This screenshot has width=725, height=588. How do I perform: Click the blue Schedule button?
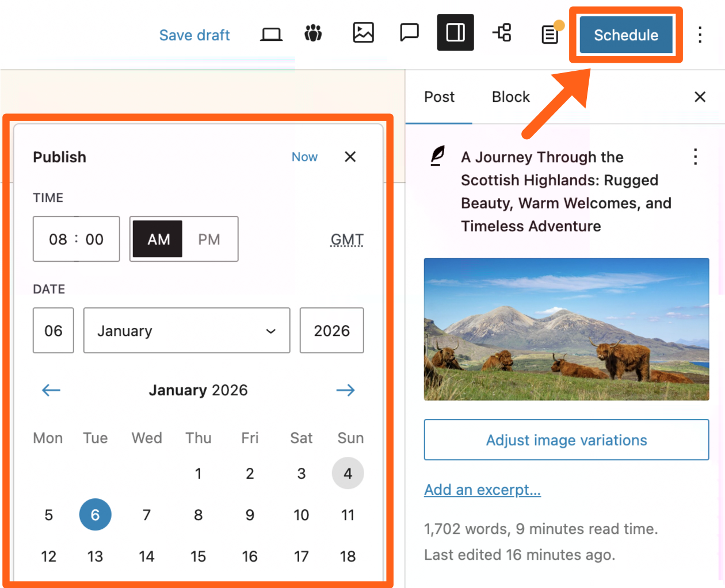pyautogui.click(x=625, y=35)
